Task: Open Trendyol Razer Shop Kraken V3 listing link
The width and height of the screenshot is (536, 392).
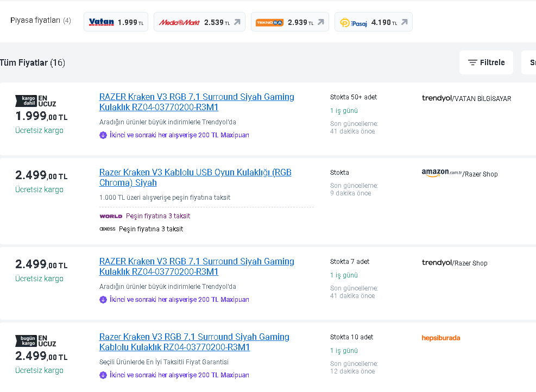Action: point(197,267)
